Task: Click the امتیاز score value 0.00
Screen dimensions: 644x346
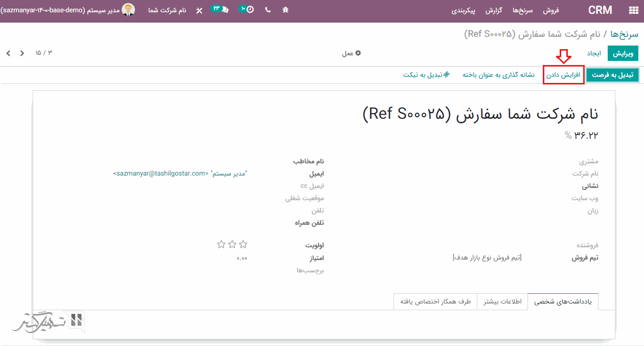Action: 242,258
